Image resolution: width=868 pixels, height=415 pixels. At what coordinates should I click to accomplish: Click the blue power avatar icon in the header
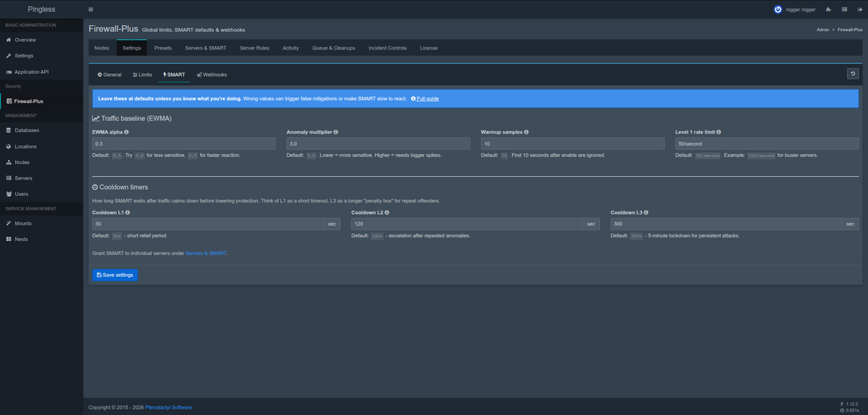778,9
